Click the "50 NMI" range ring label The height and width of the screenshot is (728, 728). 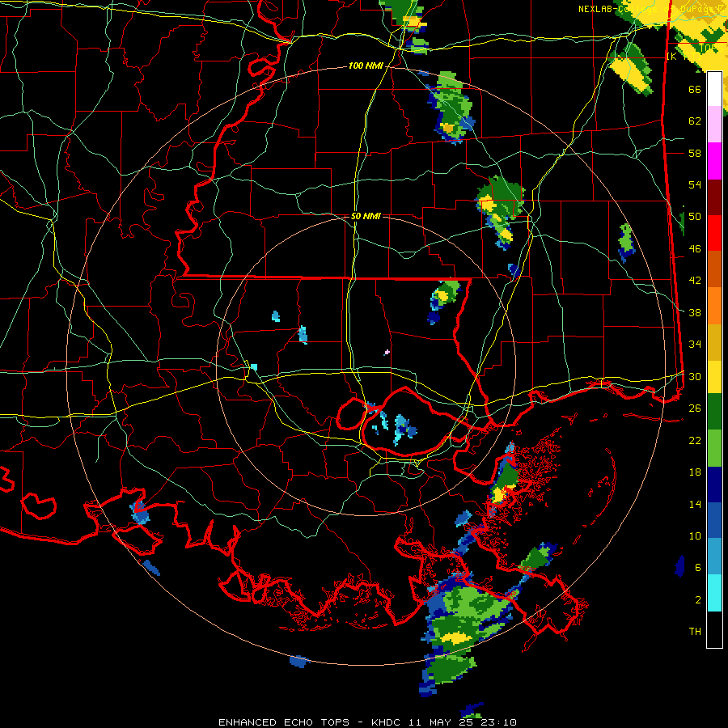point(366,216)
